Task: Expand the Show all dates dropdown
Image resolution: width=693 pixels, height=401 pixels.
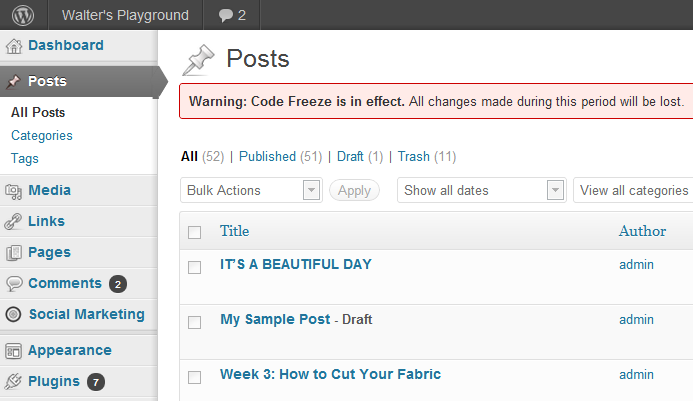Action: pos(482,190)
